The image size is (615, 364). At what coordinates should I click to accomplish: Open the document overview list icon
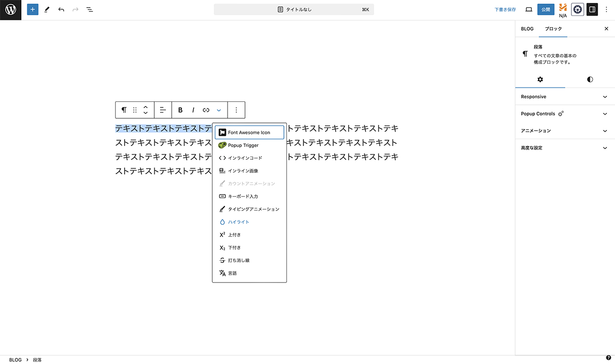coord(90,10)
